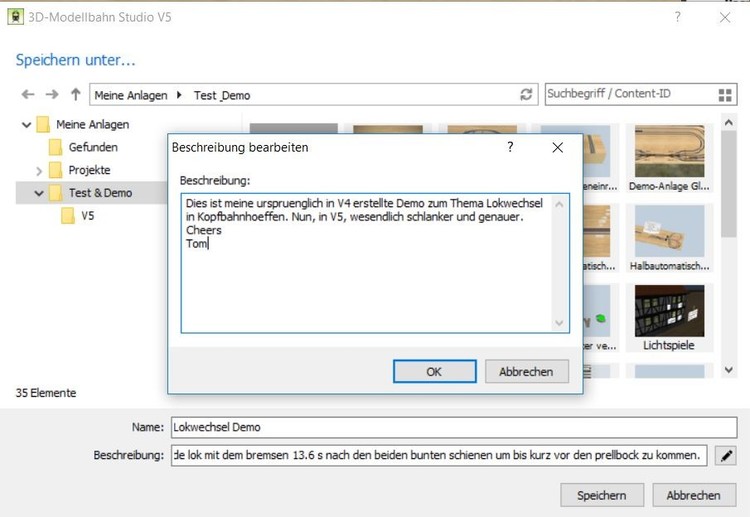Click main window help question mark
This screenshot has width=750, height=517.
click(677, 17)
